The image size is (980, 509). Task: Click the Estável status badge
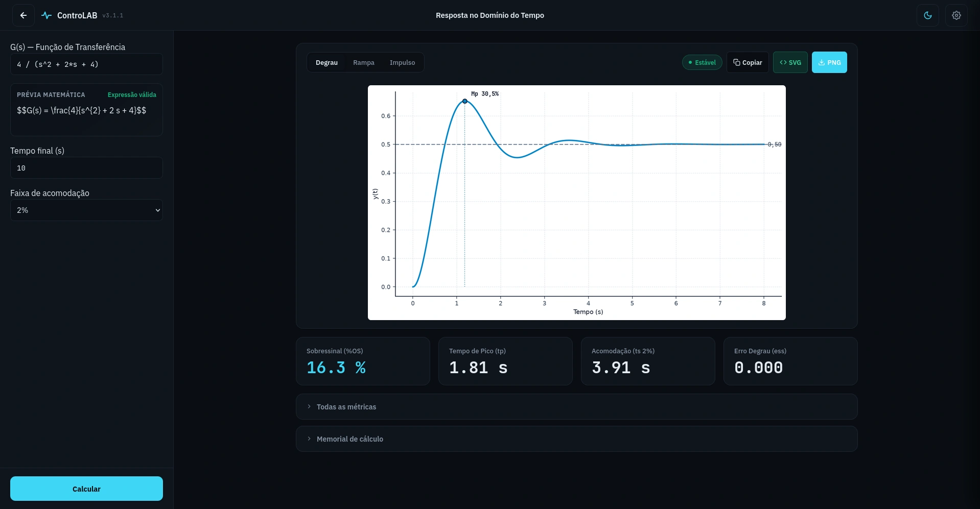pyautogui.click(x=702, y=62)
